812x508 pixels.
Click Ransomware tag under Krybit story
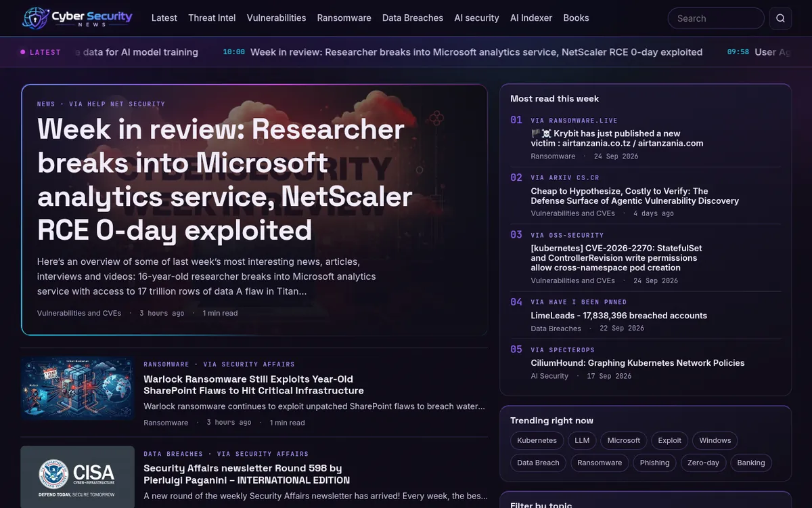click(553, 156)
